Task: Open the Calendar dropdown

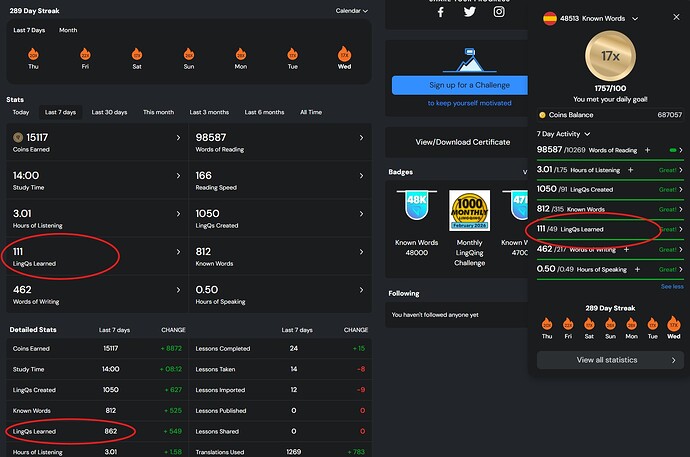Action: click(352, 11)
